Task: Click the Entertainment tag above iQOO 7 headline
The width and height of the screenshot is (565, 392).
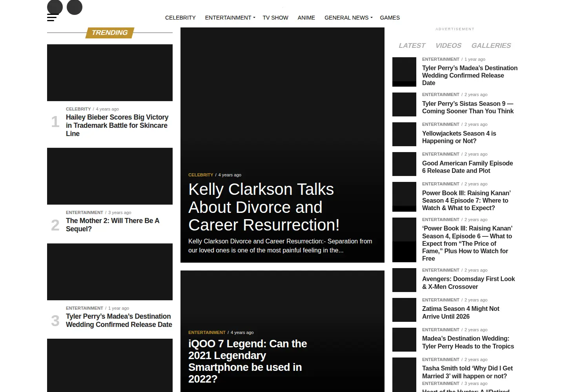Action: [x=207, y=332]
